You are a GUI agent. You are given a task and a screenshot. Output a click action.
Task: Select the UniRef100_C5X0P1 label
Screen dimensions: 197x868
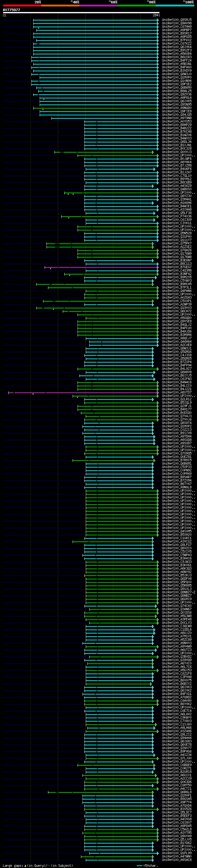tap(177, 301)
